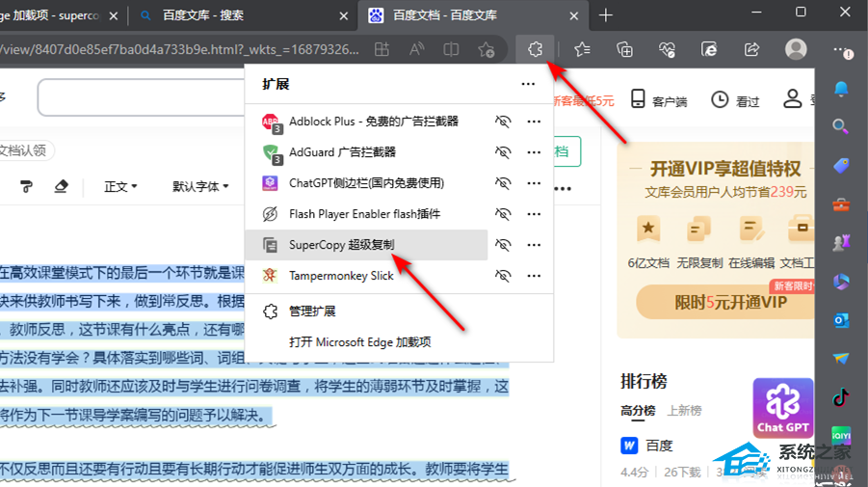
Task: Select ChatGPT侧边栏 extension entry
Action: (x=366, y=183)
